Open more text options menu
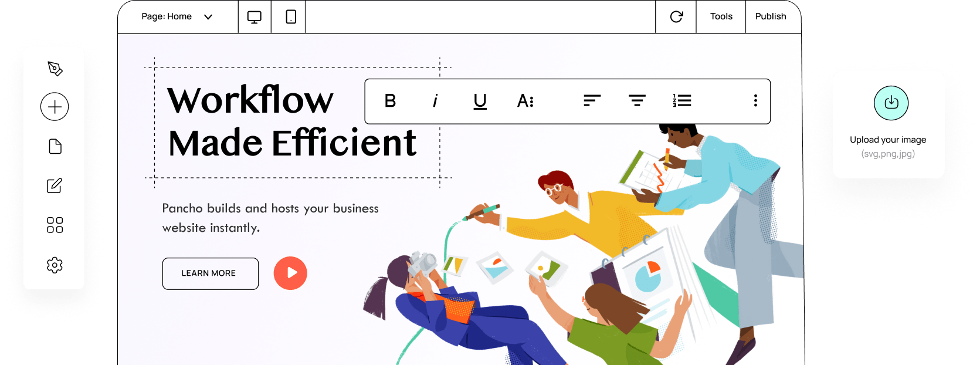Screen dimensions: 980x365 coord(755,101)
